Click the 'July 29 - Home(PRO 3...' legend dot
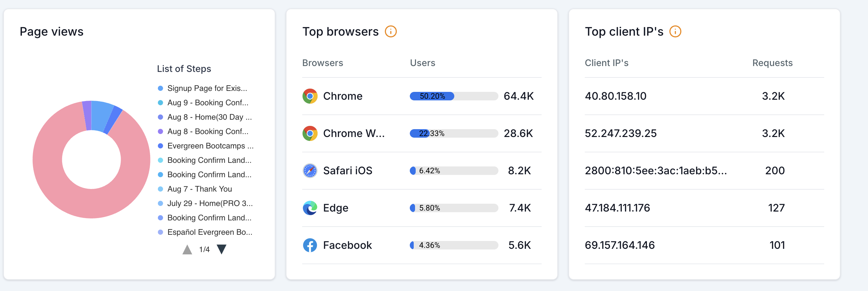The width and height of the screenshot is (868, 291). click(x=160, y=203)
